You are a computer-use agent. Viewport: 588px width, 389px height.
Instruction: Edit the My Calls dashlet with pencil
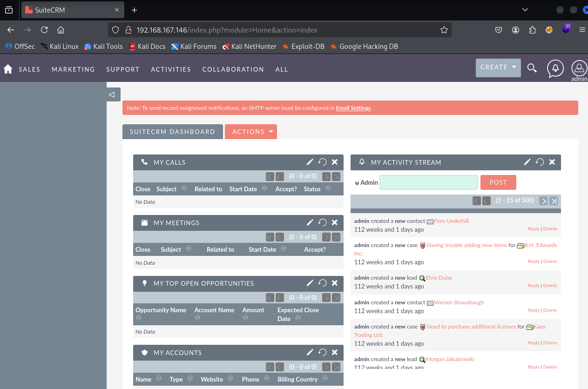310,162
